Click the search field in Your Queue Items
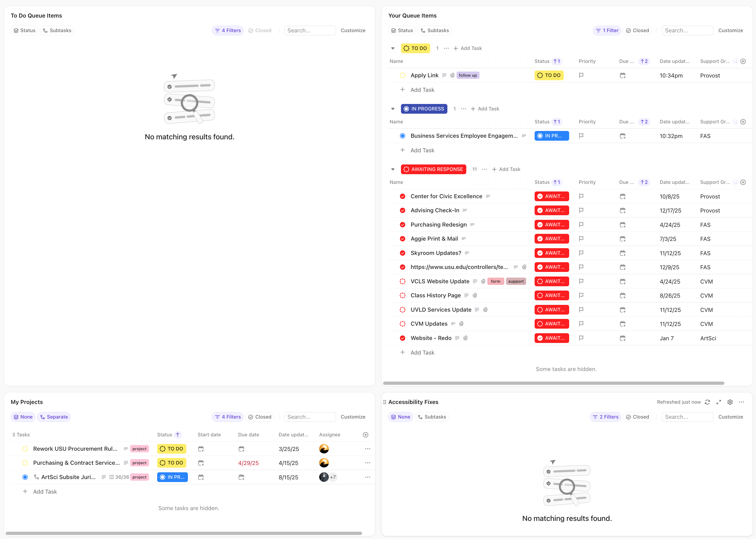The image size is (756, 539). pyautogui.click(x=687, y=30)
